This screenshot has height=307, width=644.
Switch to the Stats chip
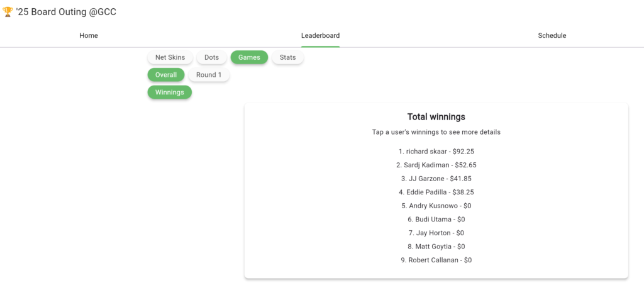tap(287, 57)
